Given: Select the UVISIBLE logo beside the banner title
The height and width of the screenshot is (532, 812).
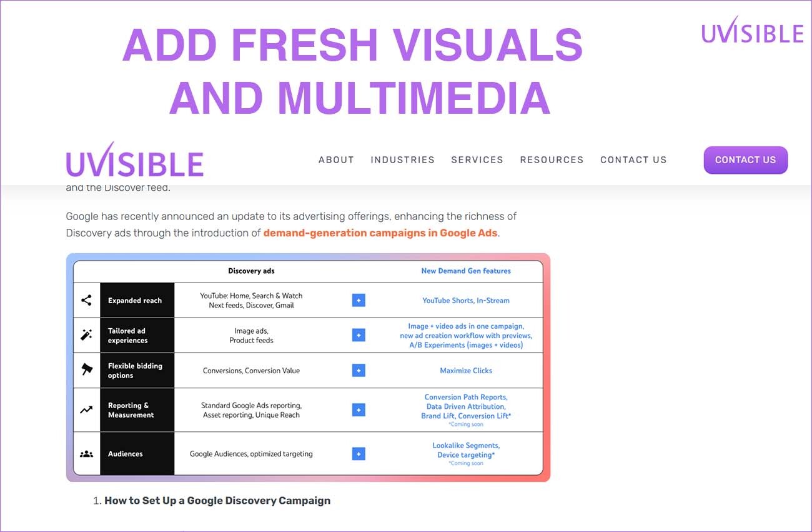Looking at the screenshot, I should click(x=752, y=30).
